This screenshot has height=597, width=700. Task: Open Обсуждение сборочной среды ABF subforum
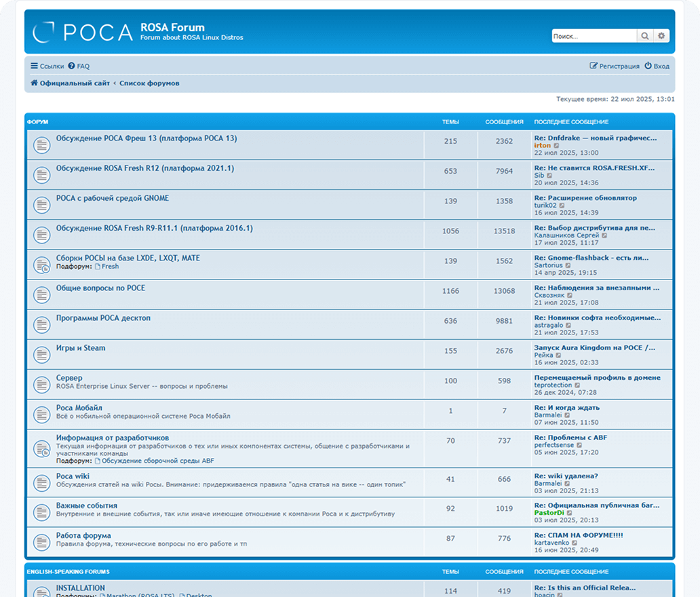tap(157, 461)
